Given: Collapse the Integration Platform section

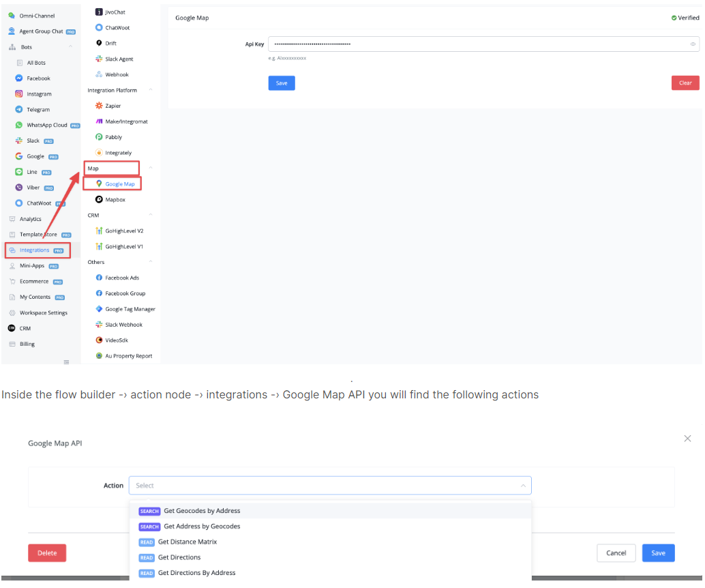Looking at the screenshot, I should coord(151,90).
